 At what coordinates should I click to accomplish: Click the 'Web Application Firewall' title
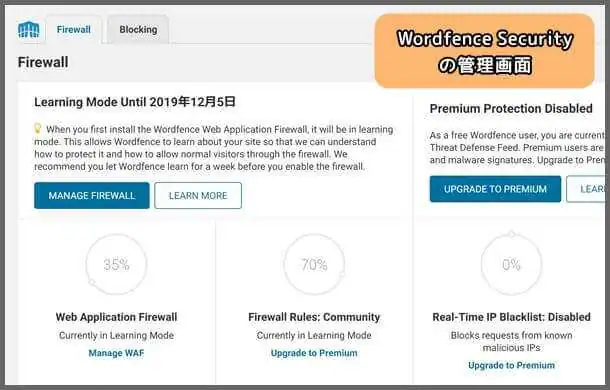[x=116, y=317]
